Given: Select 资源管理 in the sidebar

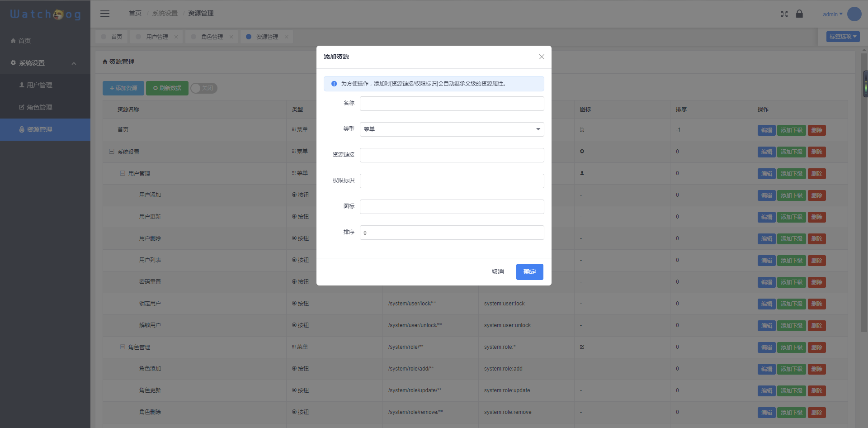Looking at the screenshot, I should 45,129.
